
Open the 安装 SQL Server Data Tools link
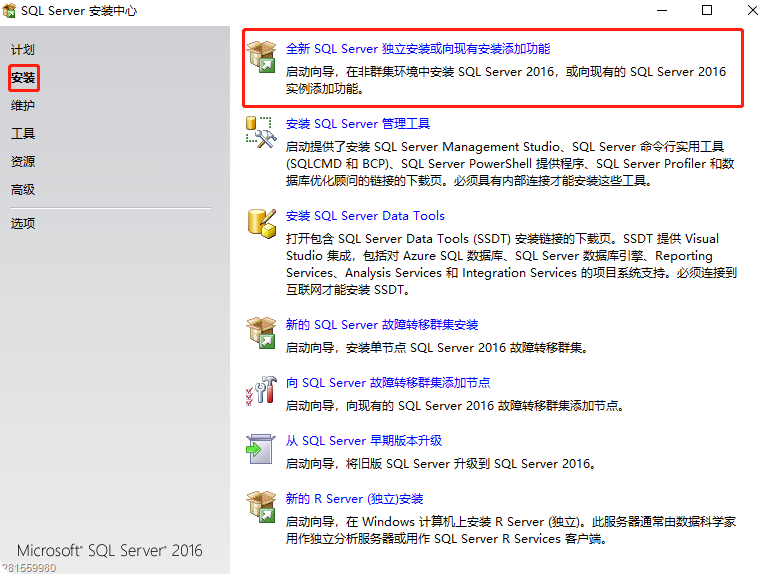pos(365,216)
